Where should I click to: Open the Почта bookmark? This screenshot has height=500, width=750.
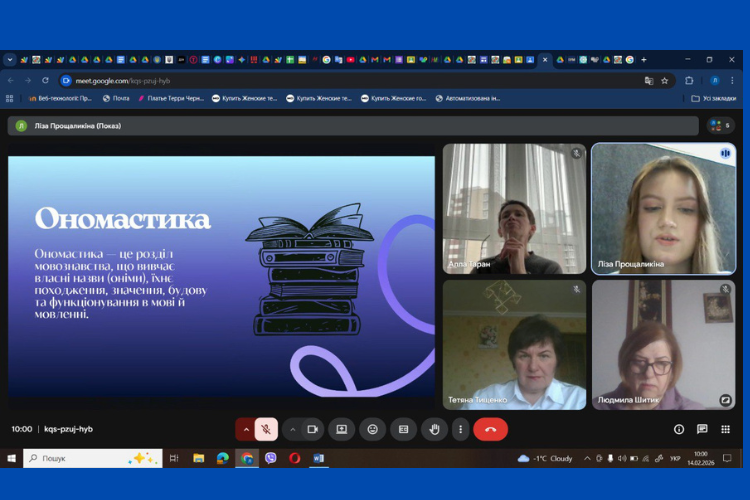[116, 98]
